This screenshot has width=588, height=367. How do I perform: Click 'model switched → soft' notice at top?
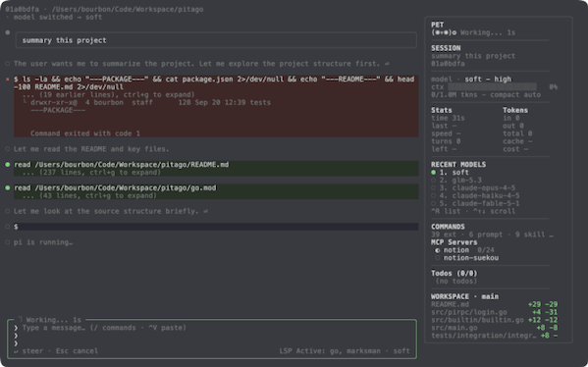[x=58, y=17]
